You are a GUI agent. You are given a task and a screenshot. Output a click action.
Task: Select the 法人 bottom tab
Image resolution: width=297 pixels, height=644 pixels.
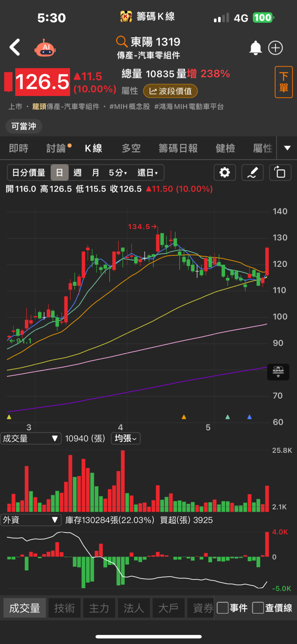[134, 608]
